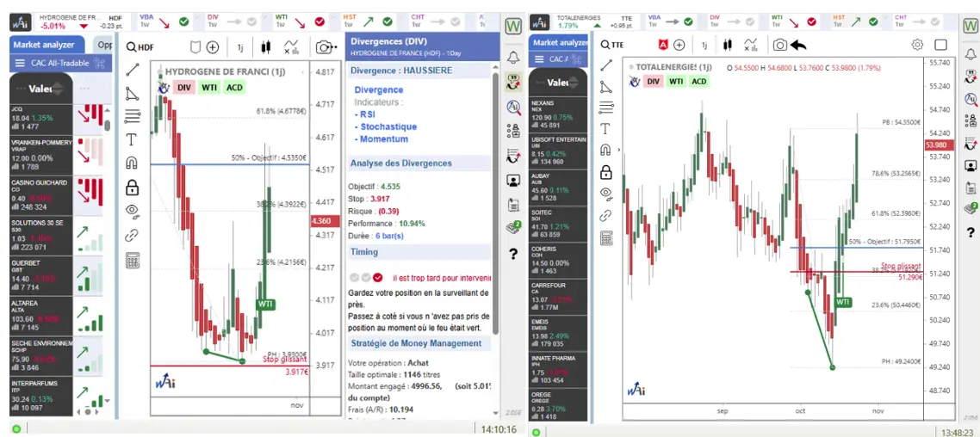Viewport: 980px width, 437px height.
Task: Select NEXANS in the right stock list
Action: 558,114
